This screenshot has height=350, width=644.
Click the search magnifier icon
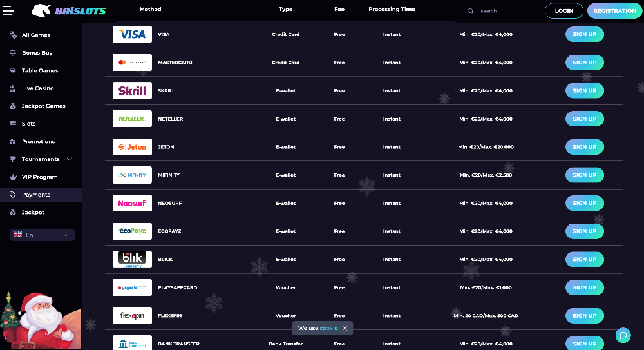(x=471, y=11)
